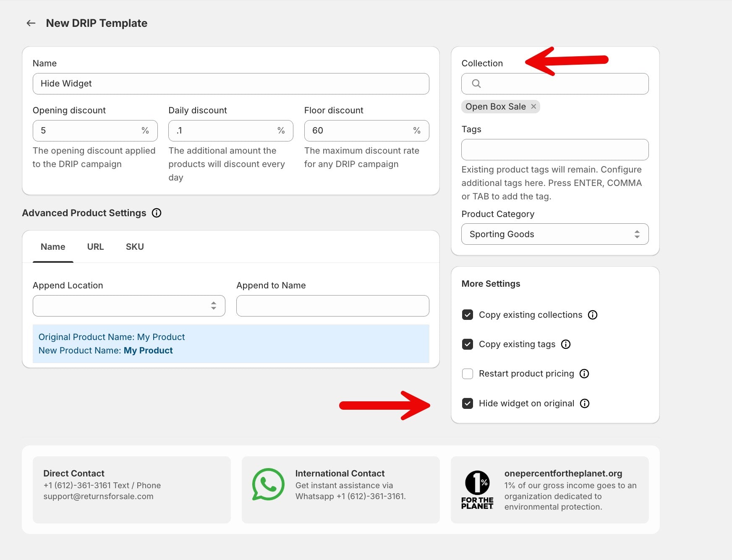
Task: Click info icon beside Copy existing collections
Action: (592, 315)
